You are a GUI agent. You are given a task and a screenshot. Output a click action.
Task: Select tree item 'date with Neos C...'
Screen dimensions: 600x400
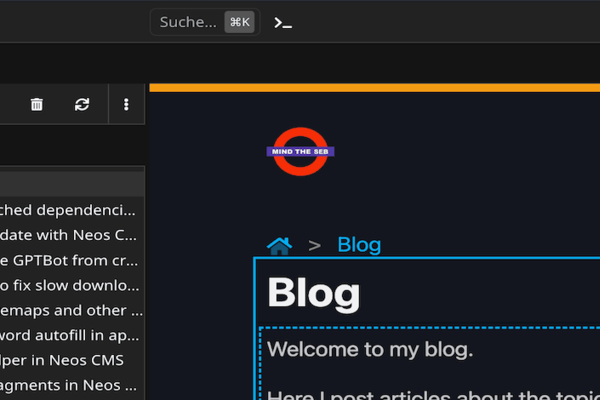coord(68,235)
